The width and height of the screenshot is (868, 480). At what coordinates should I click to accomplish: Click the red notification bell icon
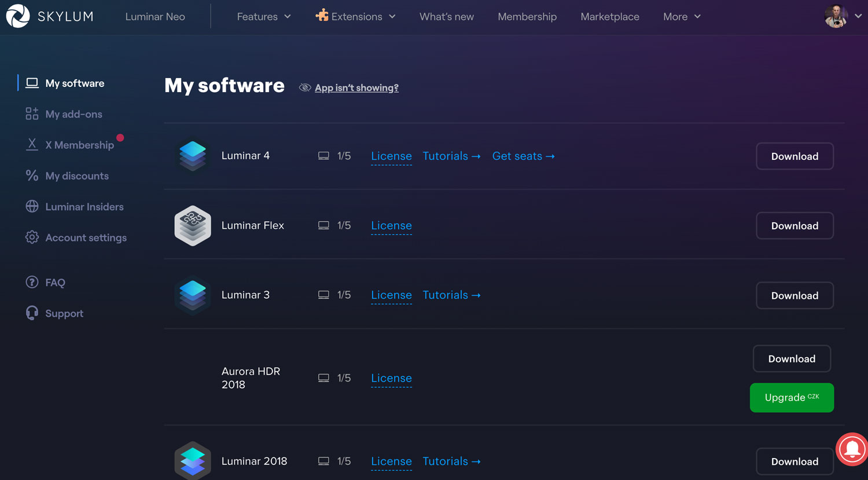click(x=852, y=449)
